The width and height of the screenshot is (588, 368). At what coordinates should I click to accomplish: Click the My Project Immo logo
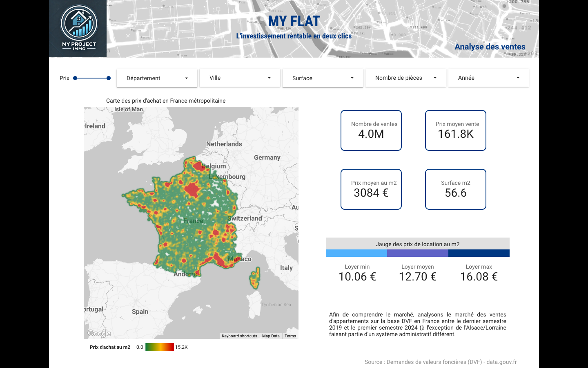pos(78,29)
